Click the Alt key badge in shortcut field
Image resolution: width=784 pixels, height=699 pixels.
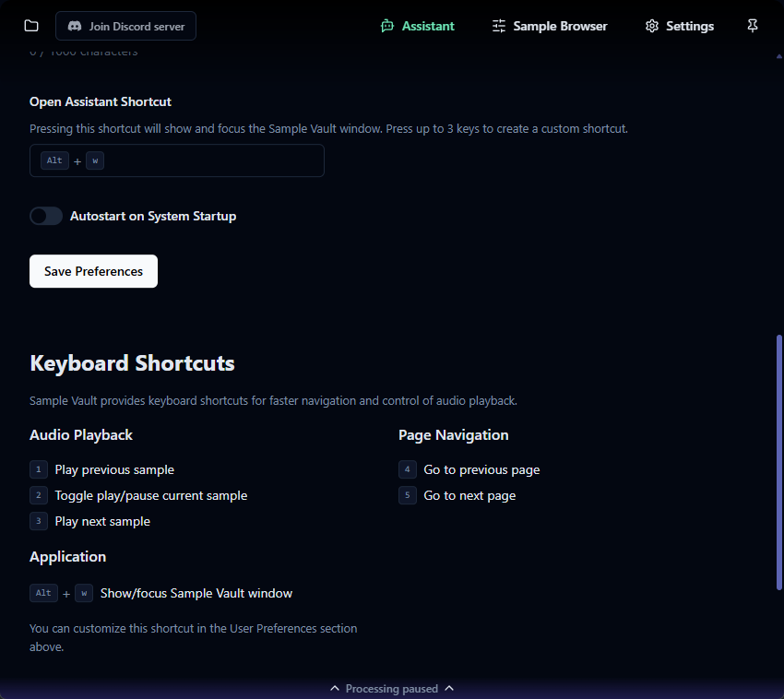tap(54, 160)
